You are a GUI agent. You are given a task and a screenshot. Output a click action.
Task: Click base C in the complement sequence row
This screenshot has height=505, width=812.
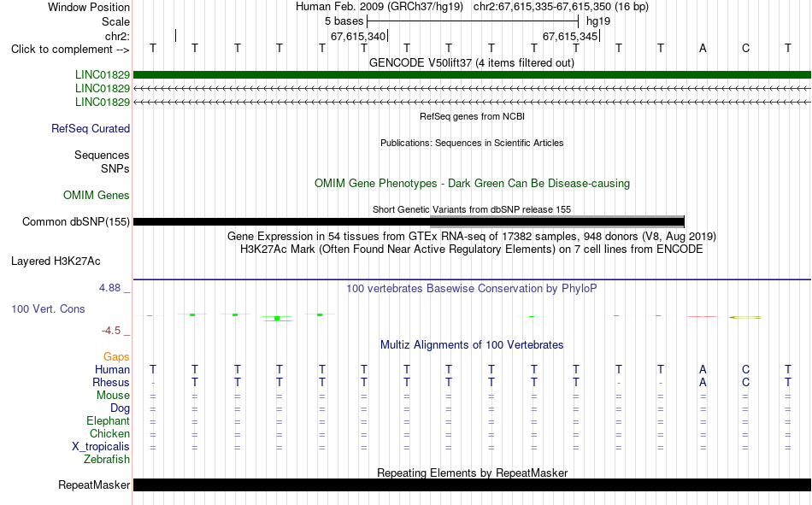[x=745, y=48]
